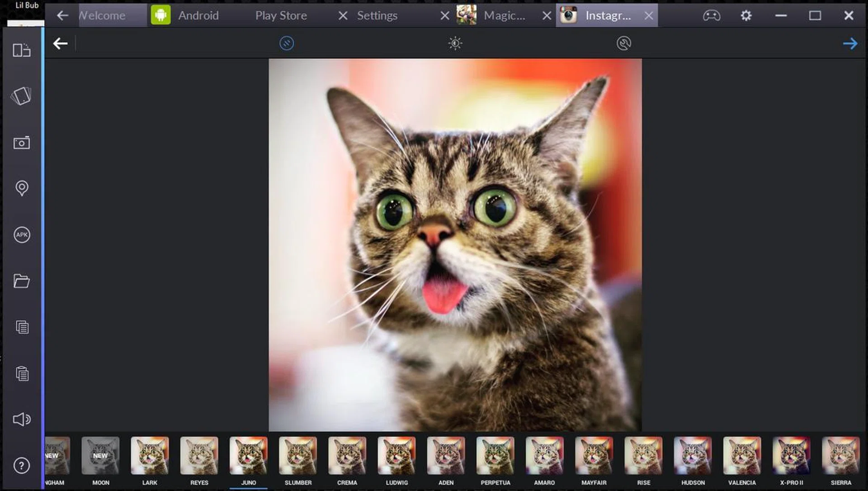This screenshot has height=491, width=868.
Task: Open the filter wand icon in top toolbar
Action: click(287, 43)
